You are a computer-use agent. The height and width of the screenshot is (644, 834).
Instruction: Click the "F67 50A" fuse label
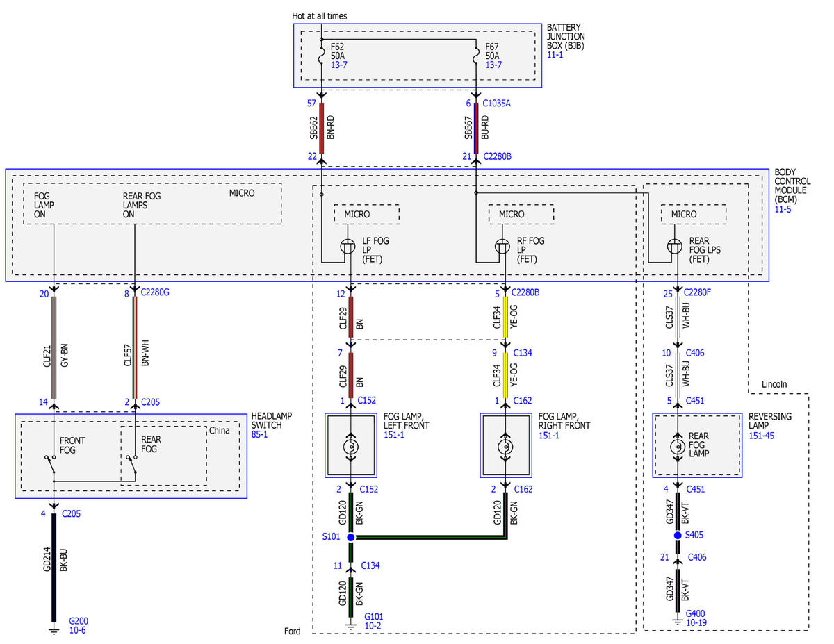(493, 50)
